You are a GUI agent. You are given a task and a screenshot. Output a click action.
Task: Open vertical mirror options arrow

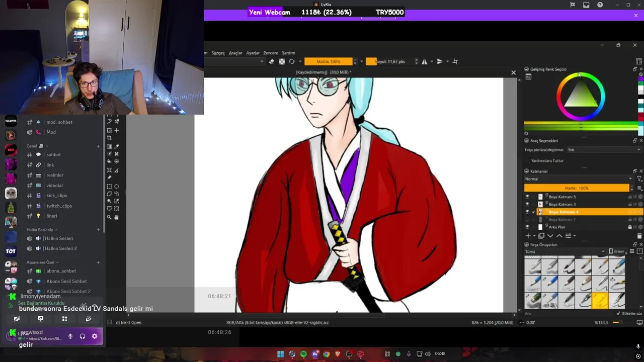[x=447, y=61]
